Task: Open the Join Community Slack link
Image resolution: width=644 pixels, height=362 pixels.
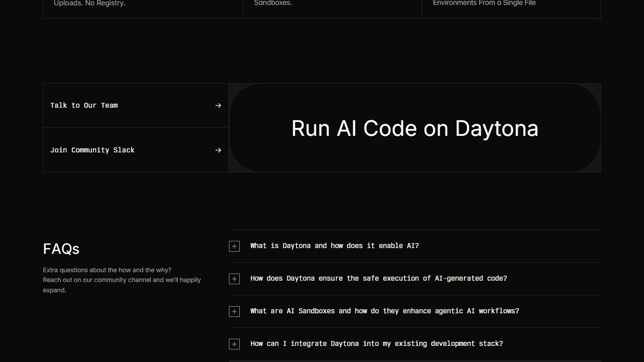Action: pos(92,150)
